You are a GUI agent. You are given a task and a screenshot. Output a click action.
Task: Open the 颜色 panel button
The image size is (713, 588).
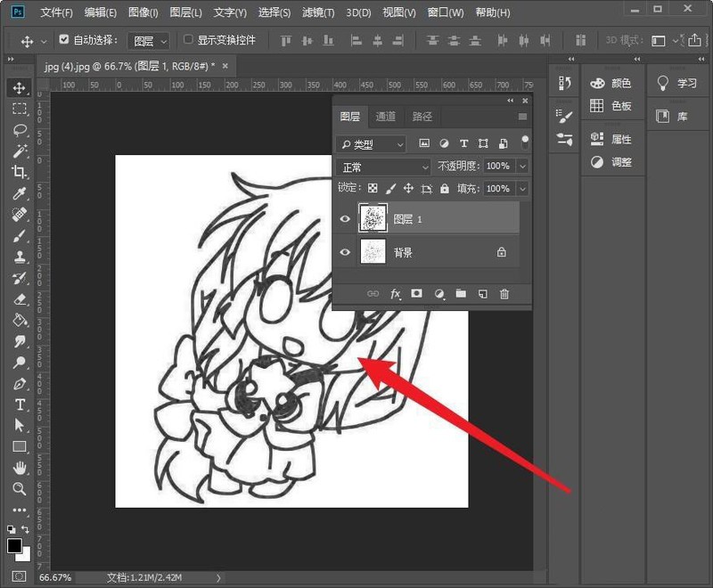[x=611, y=83]
